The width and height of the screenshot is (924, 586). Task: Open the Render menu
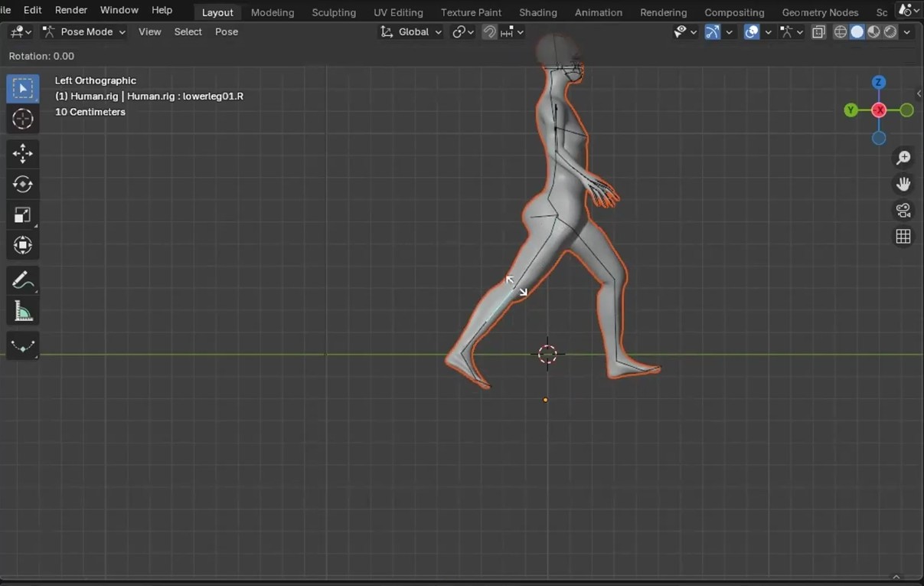pos(71,10)
